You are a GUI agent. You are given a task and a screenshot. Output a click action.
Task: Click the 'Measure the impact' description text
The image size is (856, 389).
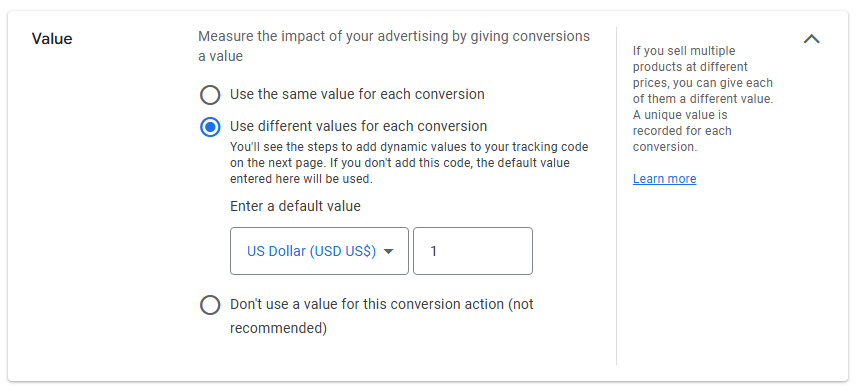pyautogui.click(x=394, y=46)
